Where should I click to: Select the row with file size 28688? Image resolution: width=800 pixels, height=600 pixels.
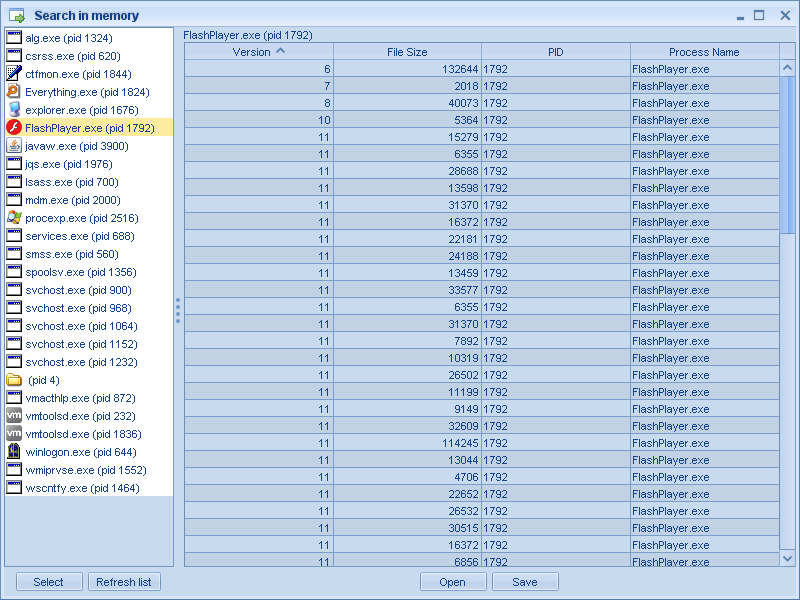482,171
